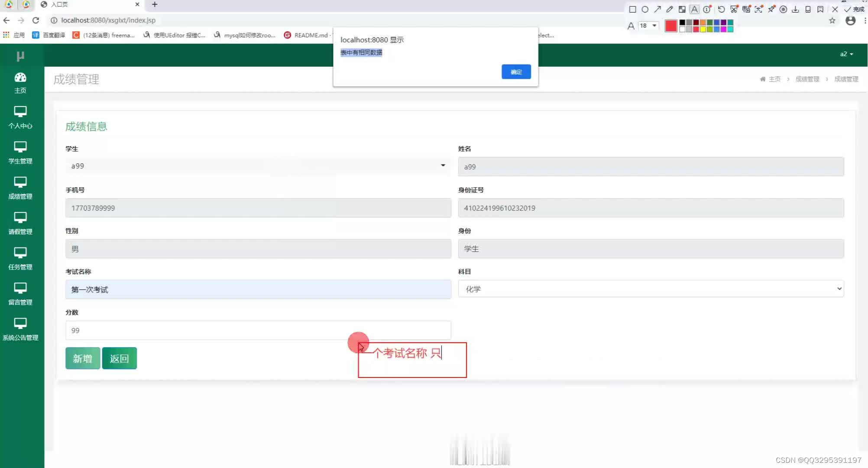This screenshot has width=868, height=468.
Task: Click the 身份证号 field
Action: (x=651, y=208)
